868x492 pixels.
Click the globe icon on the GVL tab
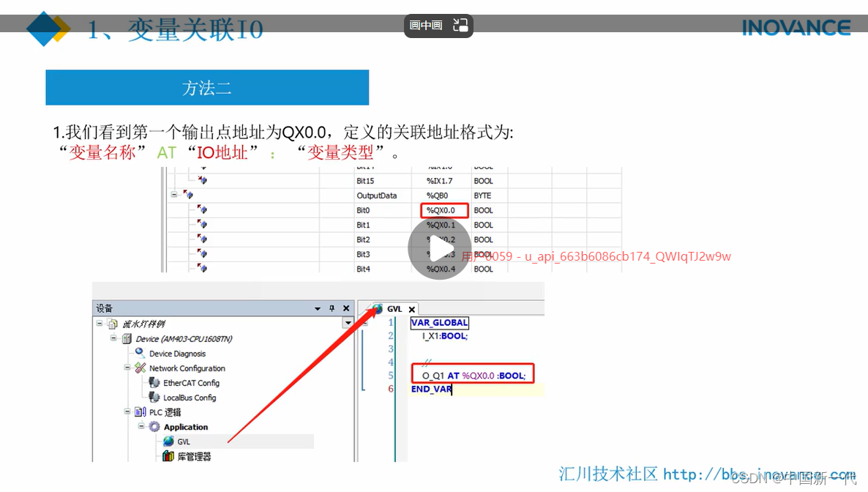pos(378,309)
